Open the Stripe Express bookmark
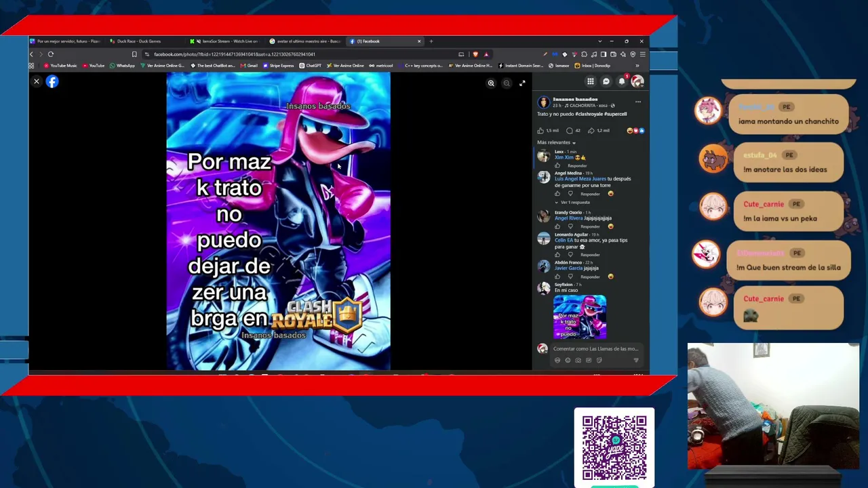The height and width of the screenshot is (488, 868). pos(278,66)
